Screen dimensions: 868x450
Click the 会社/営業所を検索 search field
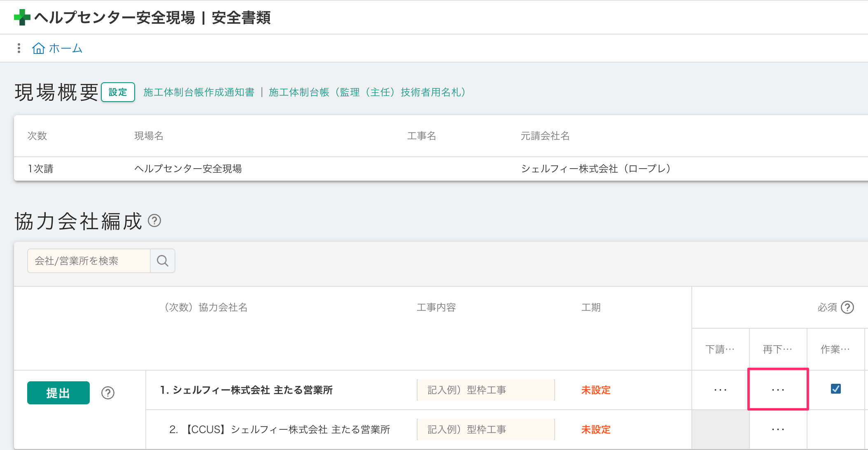89,261
